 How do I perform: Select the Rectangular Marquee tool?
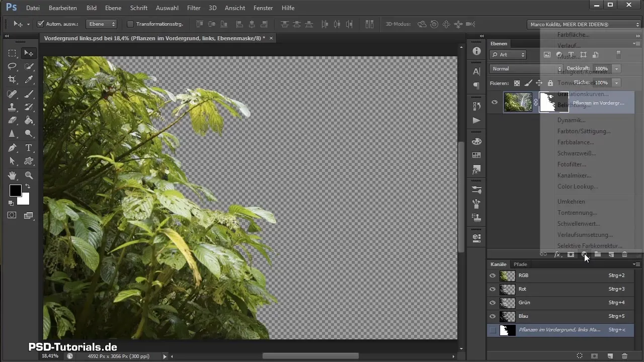click(x=12, y=53)
